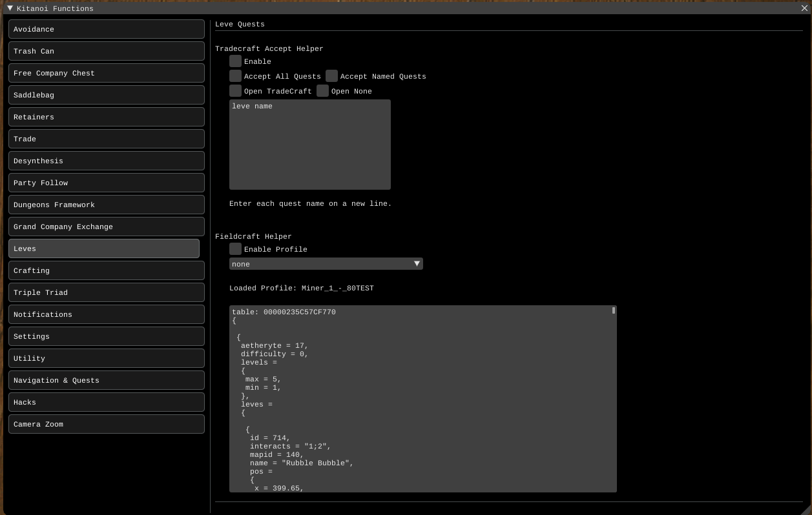Open the Camera Zoom section

107,424
